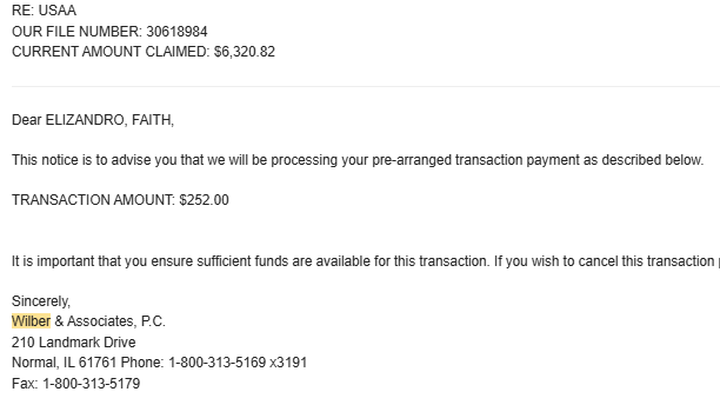The height and width of the screenshot is (405, 720).
Task: Click the file number 30618984
Action: [x=177, y=31]
